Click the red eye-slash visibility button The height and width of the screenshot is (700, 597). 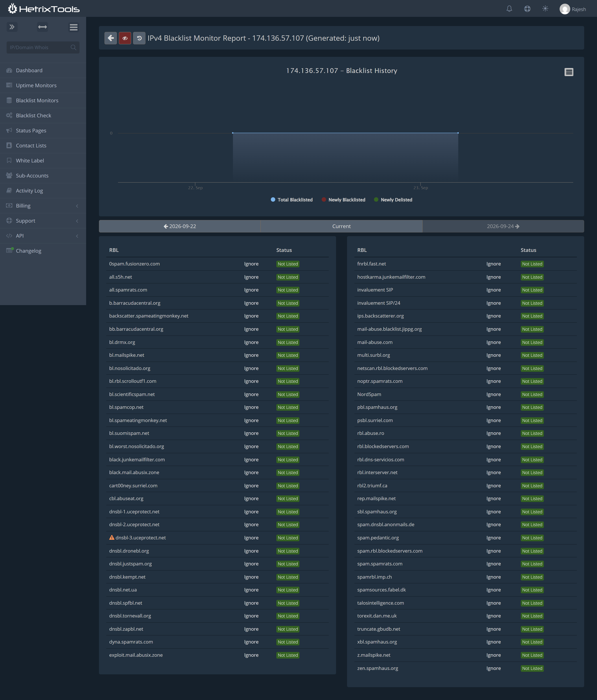pyautogui.click(x=125, y=38)
